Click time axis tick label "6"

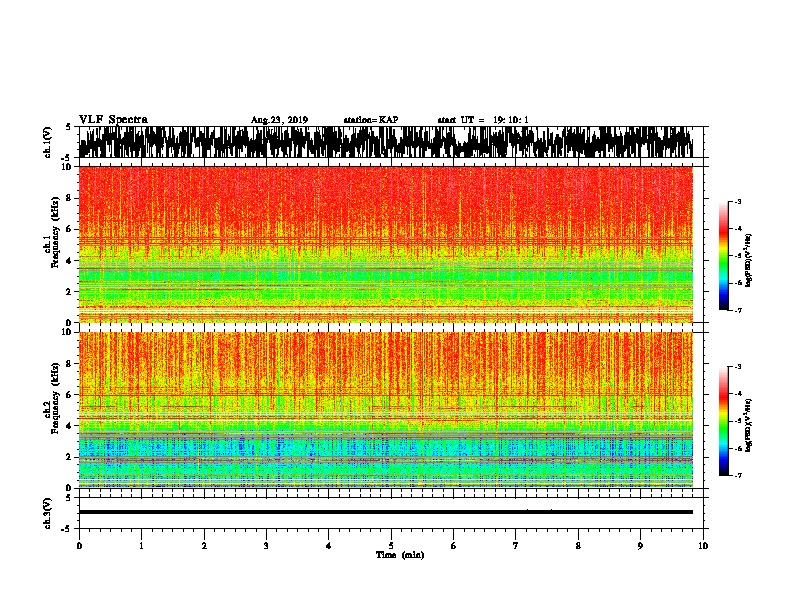pyautogui.click(x=454, y=546)
